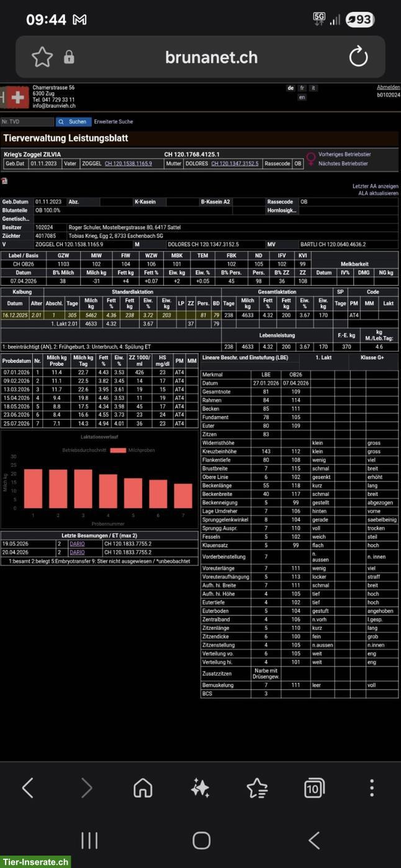Open the AI sparkle assistant icon

pos(200,788)
